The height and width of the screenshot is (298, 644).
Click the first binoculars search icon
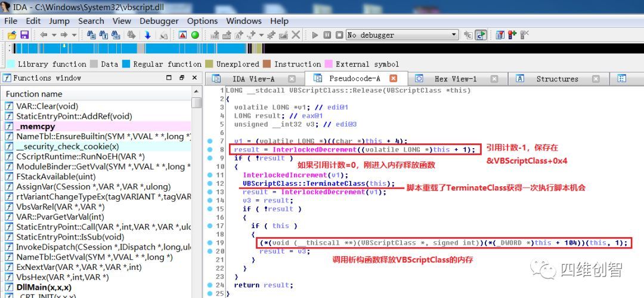(x=91, y=35)
